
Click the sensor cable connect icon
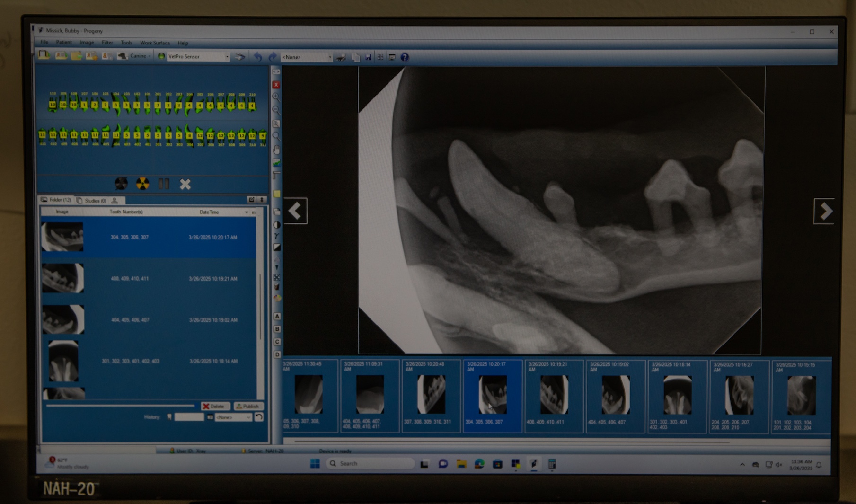click(240, 57)
